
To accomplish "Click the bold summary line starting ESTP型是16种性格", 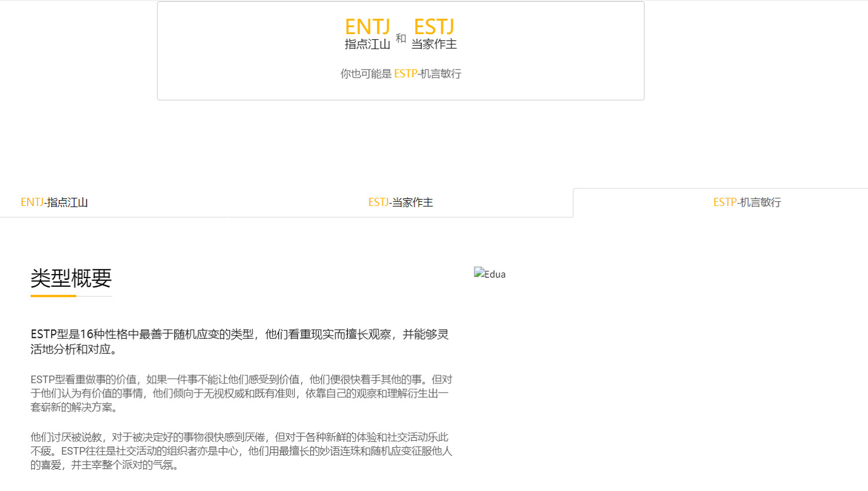I will pos(240,334).
